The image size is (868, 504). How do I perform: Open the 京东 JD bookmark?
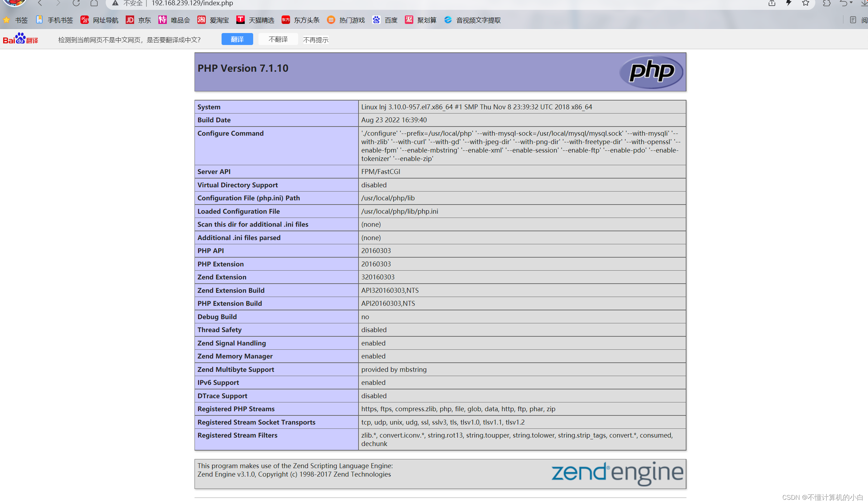[138, 20]
